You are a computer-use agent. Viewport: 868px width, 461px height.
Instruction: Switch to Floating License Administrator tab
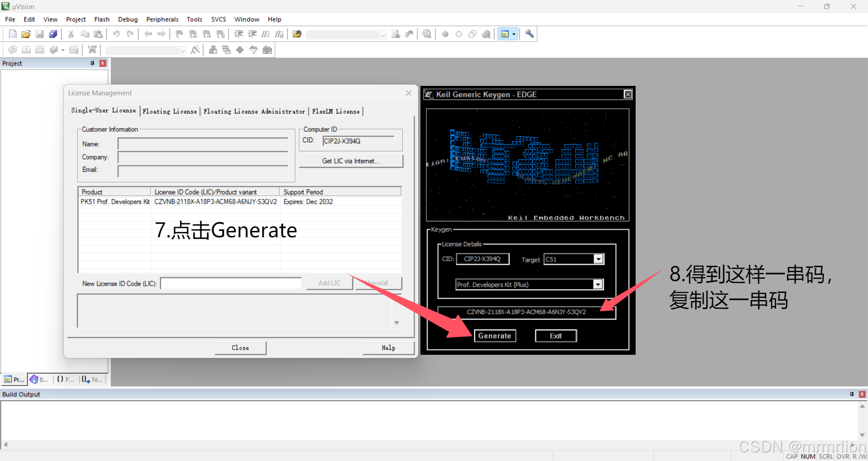pyautogui.click(x=255, y=111)
